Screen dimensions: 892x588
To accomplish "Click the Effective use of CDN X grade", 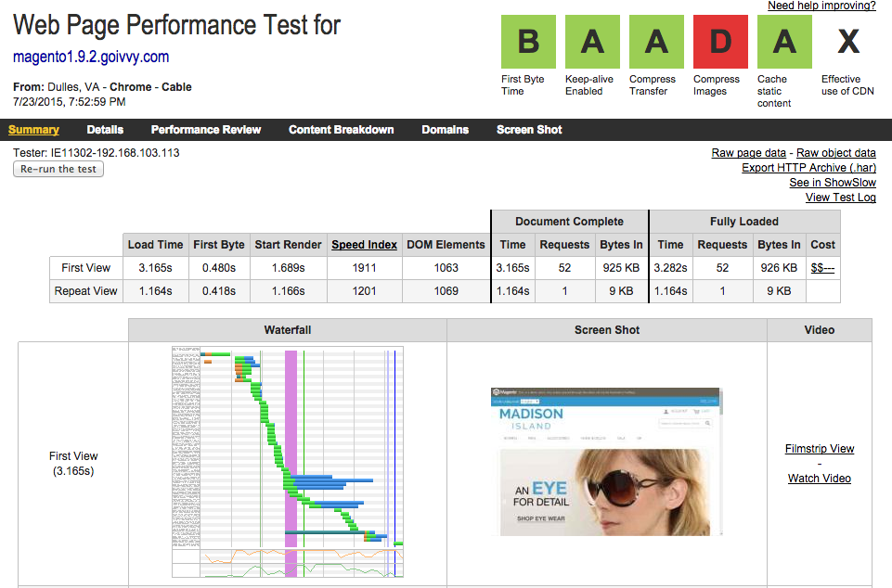I will 848,42.
